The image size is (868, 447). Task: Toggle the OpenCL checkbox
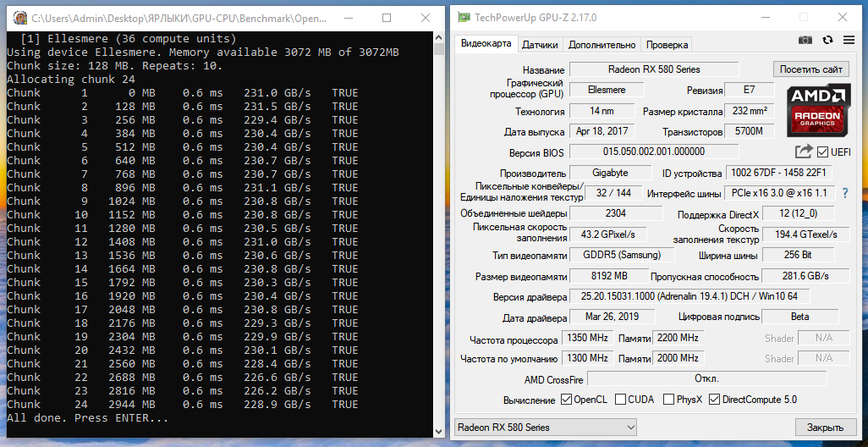(x=566, y=400)
